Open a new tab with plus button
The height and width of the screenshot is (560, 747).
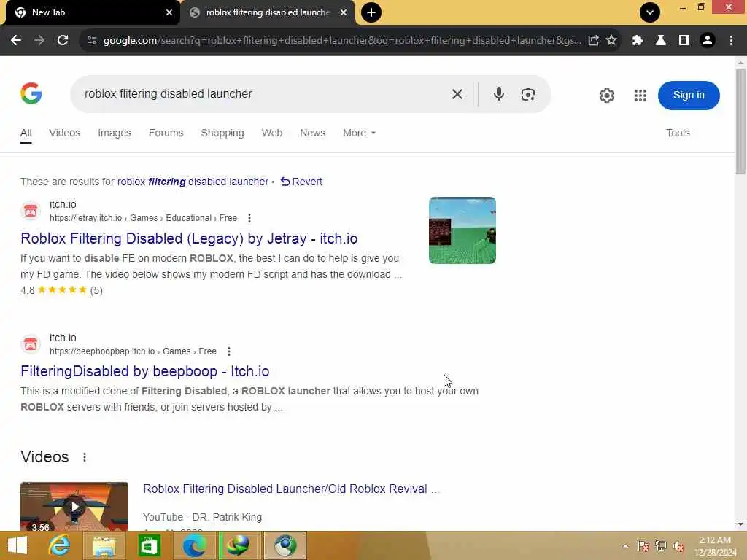[371, 12]
